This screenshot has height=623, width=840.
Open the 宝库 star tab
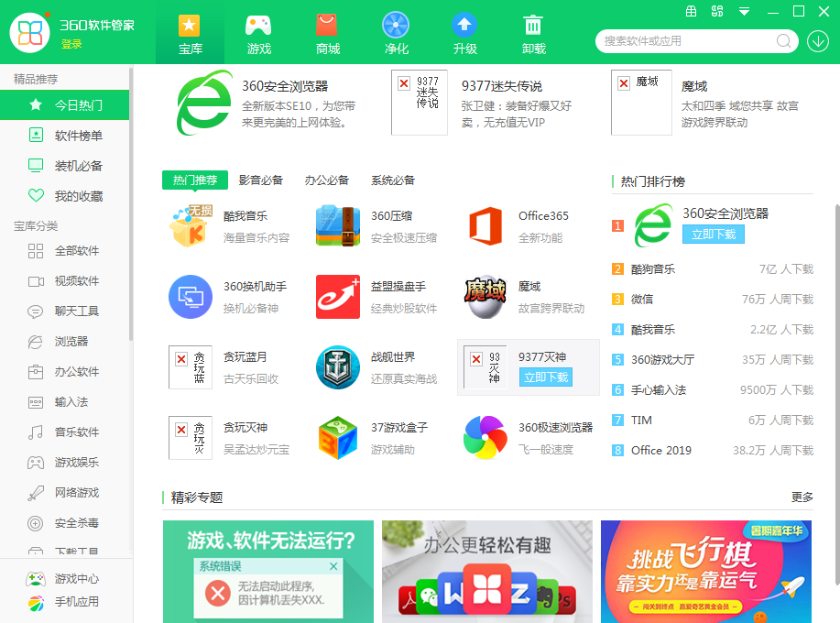[190, 33]
